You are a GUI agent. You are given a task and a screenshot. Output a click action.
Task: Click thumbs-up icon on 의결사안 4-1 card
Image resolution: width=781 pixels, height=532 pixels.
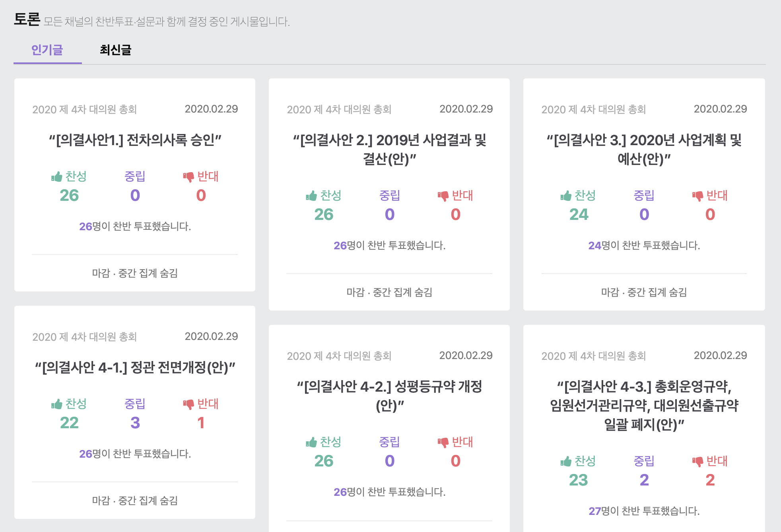57,404
